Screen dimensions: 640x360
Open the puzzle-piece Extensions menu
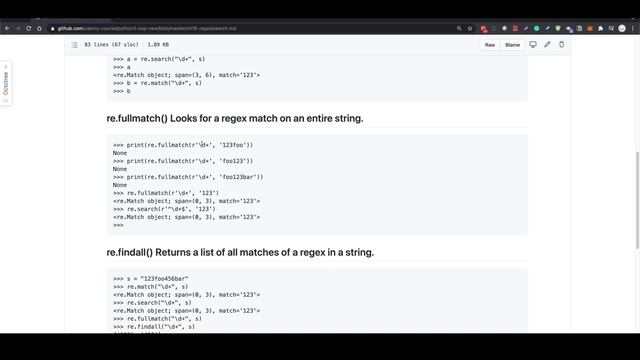pos(600,29)
